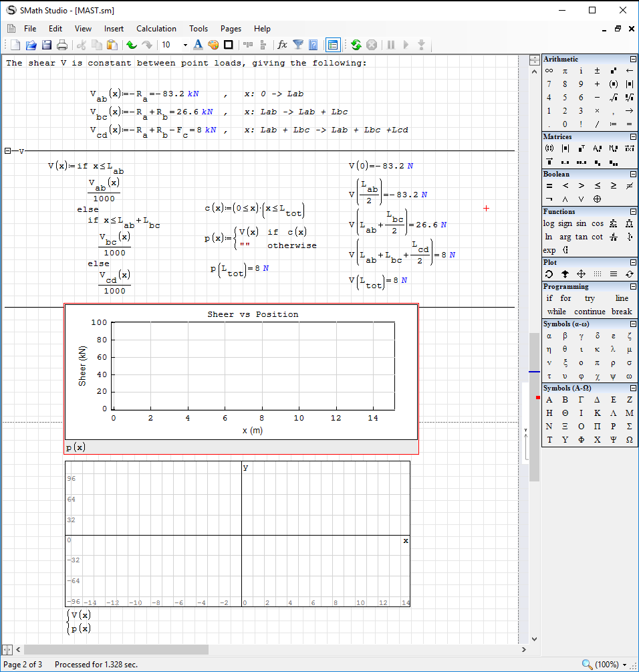
Task: Toggle the side panel toolbar button
Action: 332,45
